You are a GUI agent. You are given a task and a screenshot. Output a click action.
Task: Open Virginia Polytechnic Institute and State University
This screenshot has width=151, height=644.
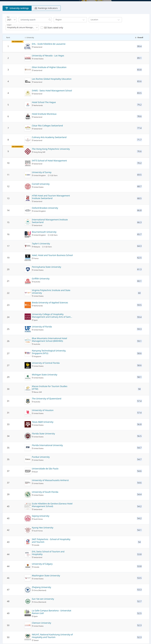[x=51, y=291]
